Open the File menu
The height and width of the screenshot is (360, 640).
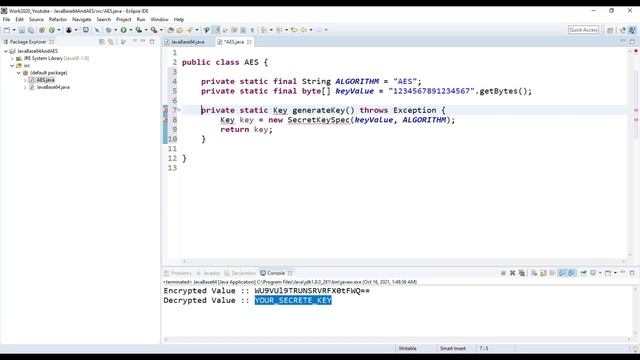(x=6, y=19)
